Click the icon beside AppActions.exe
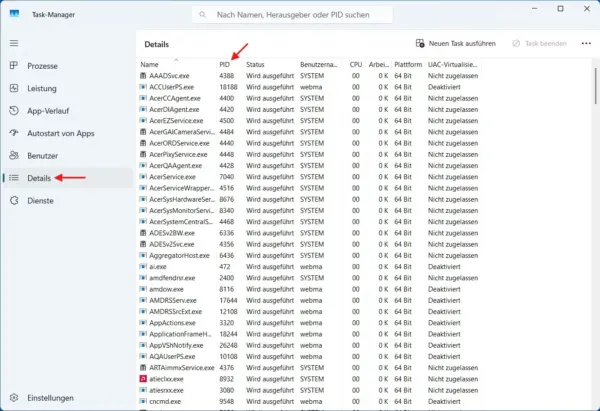The width and height of the screenshot is (600, 411). [x=143, y=323]
